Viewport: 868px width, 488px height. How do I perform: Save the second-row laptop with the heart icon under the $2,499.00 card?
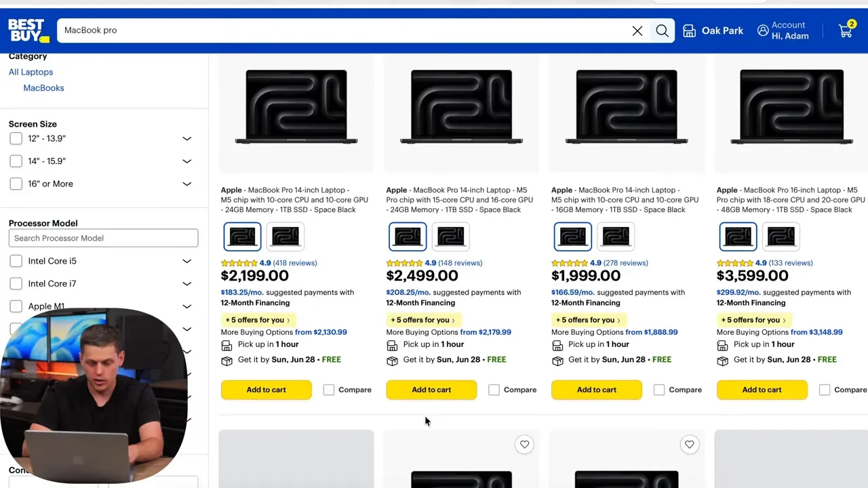tap(524, 445)
